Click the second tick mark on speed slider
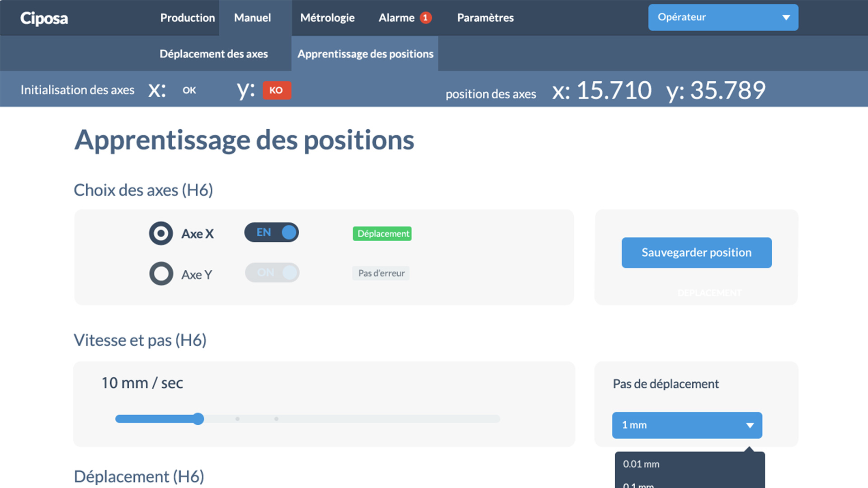The image size is (868, 488). click(x=276, y=419)
